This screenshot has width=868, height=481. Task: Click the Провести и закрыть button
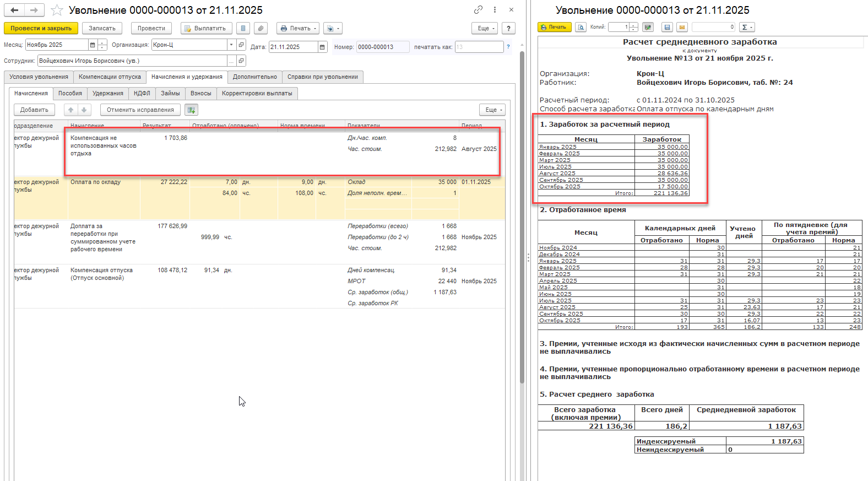[41, 28]
